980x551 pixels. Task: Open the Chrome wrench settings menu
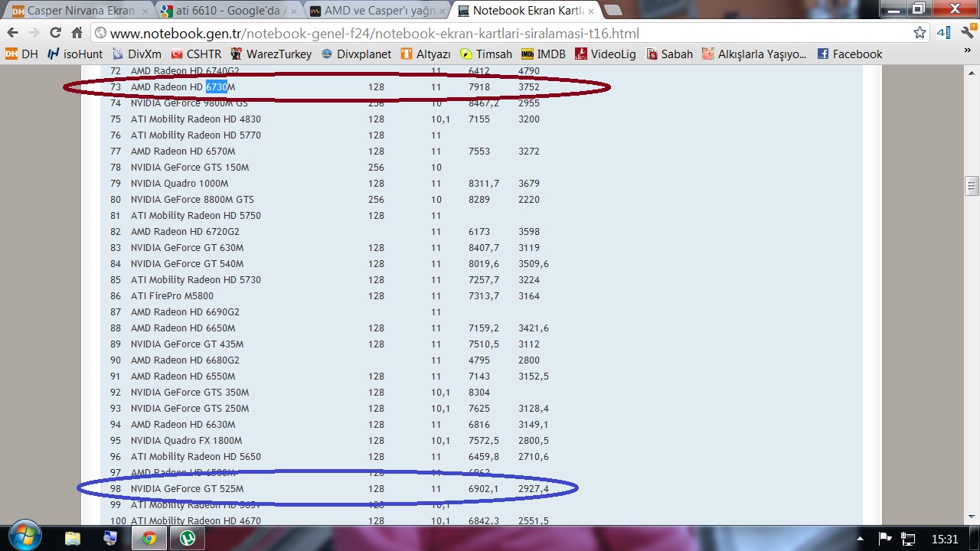pos(967,33)
